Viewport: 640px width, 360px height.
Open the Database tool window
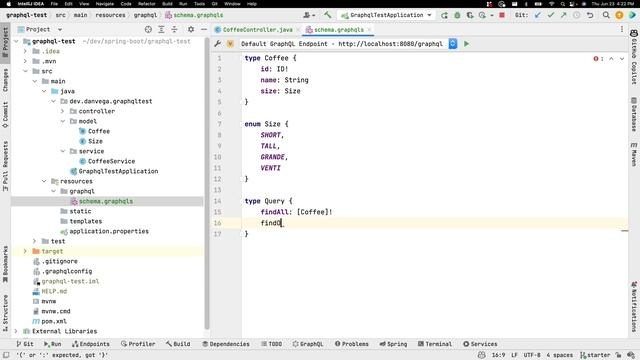click(x=634, y=114)
